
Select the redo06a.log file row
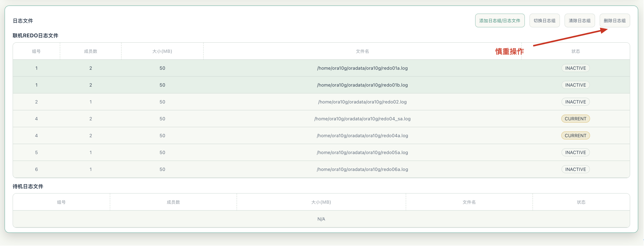point(321,169)
